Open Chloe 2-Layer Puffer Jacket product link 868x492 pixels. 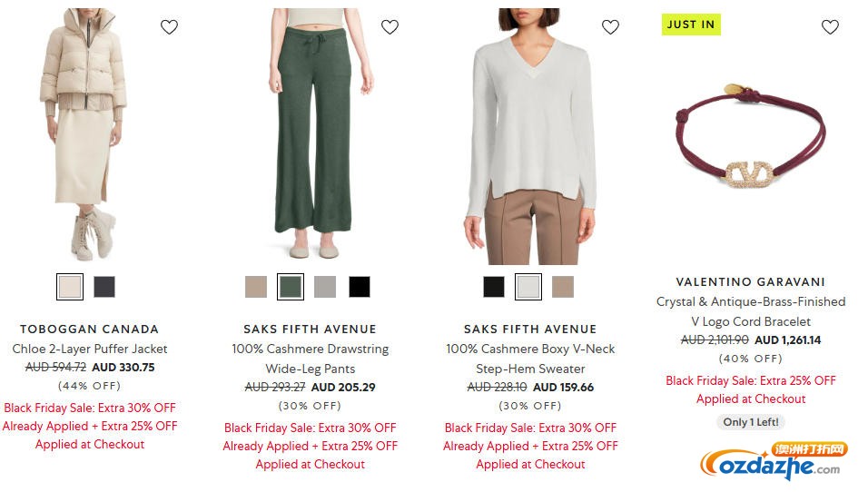[90, 349]
